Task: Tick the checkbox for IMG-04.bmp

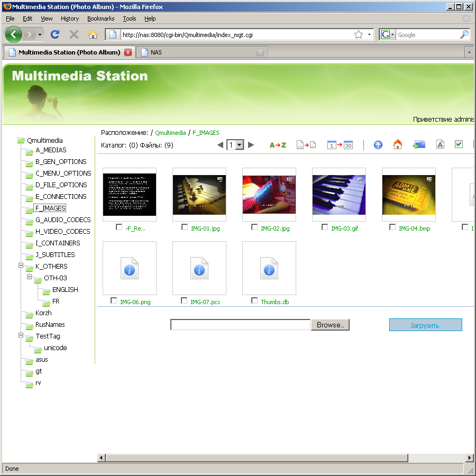Action: click(392, 227)
